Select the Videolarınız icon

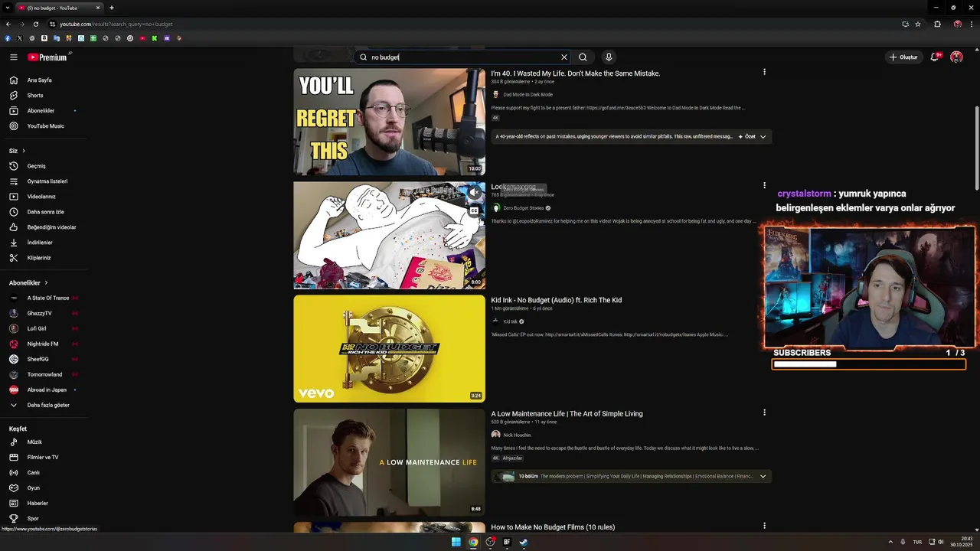point(14,197)
